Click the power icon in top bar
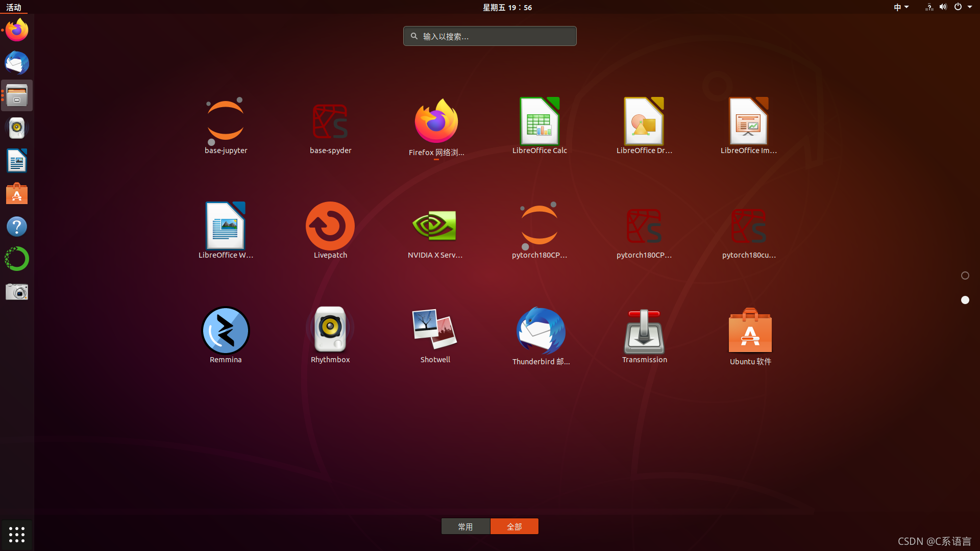This screenshot has height=551, width=980. click(958, 7)
